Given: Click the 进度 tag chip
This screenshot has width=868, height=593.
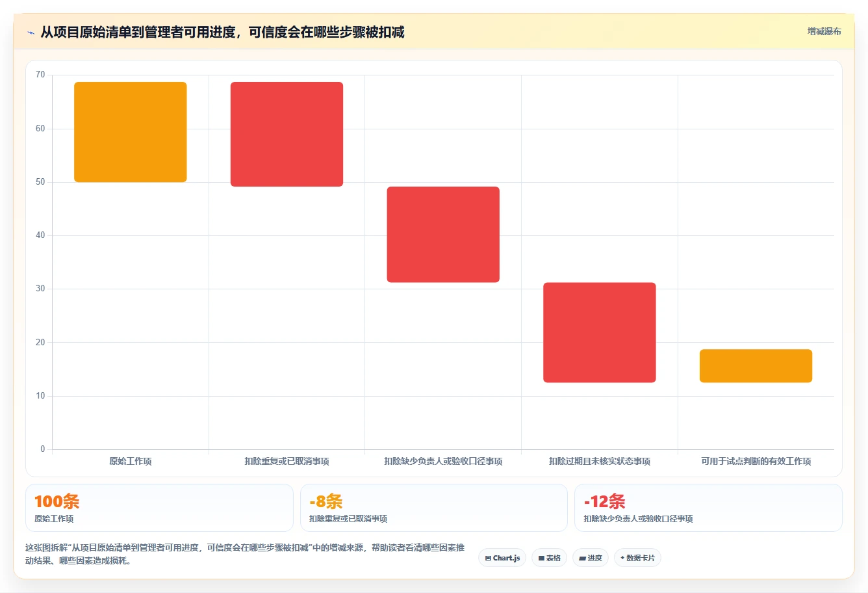Looking at the screenshot, I should (x=590, y=558).
